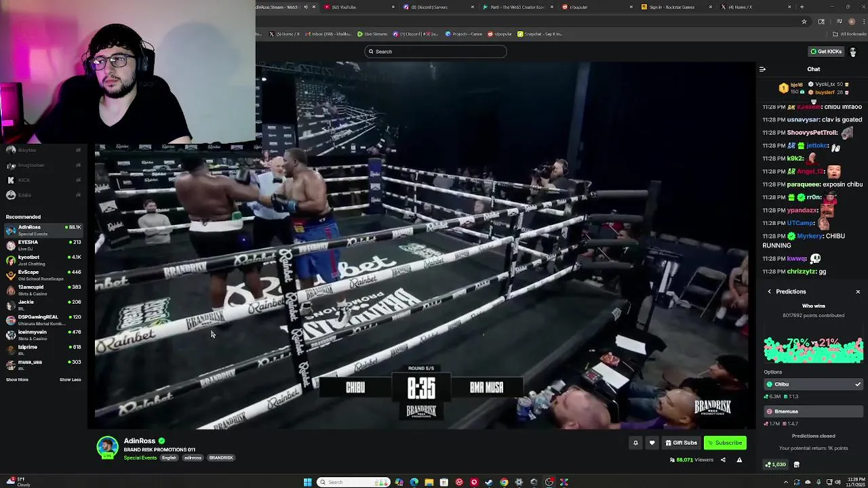Open the channel points 1,030 balance

[x=775, y=464]
